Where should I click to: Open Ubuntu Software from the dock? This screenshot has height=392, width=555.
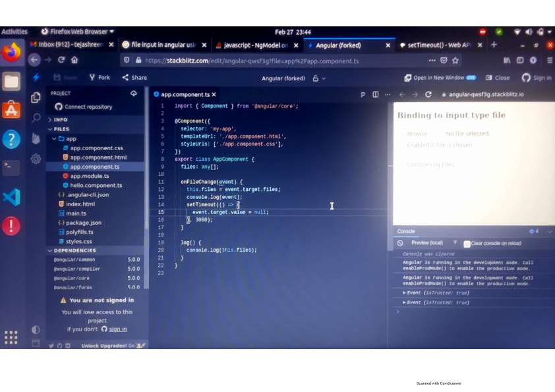tap(11, 109)
